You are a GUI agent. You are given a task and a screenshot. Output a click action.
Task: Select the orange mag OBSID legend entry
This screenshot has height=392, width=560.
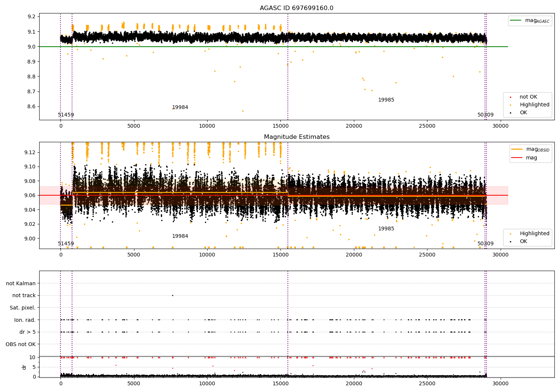(x=531, y=149)
